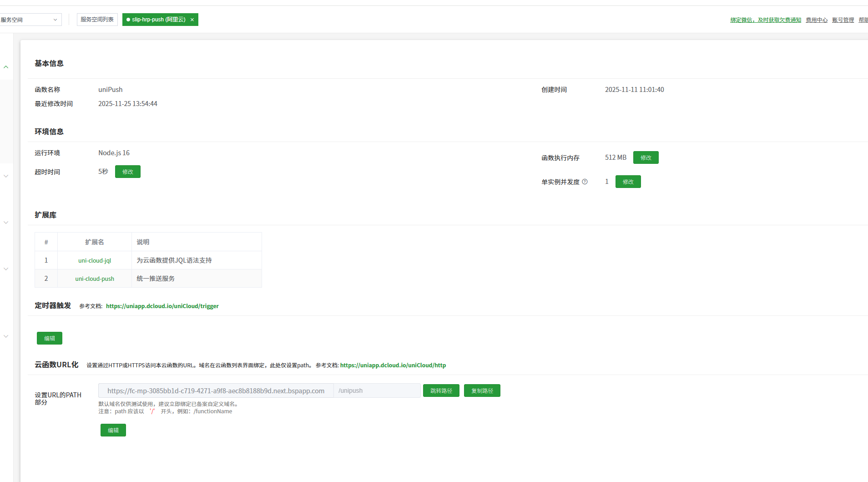The image size is (868, 482).
Task: Click the /unipush path input field
Action: (377, 391)
